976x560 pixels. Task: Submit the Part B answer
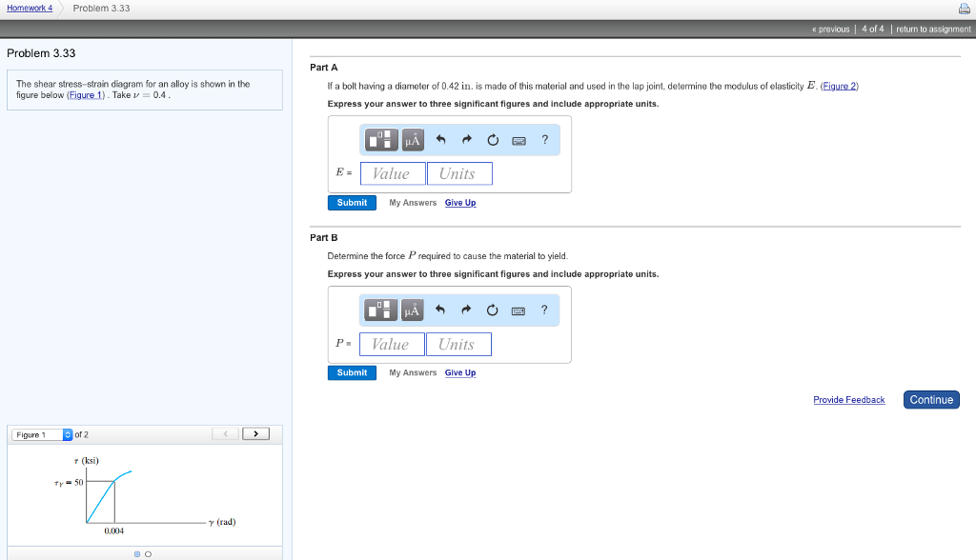click(x=352, y=372)
